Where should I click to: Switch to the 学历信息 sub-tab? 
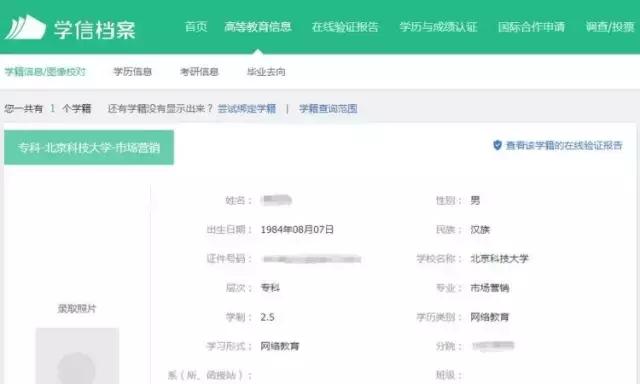133,72
